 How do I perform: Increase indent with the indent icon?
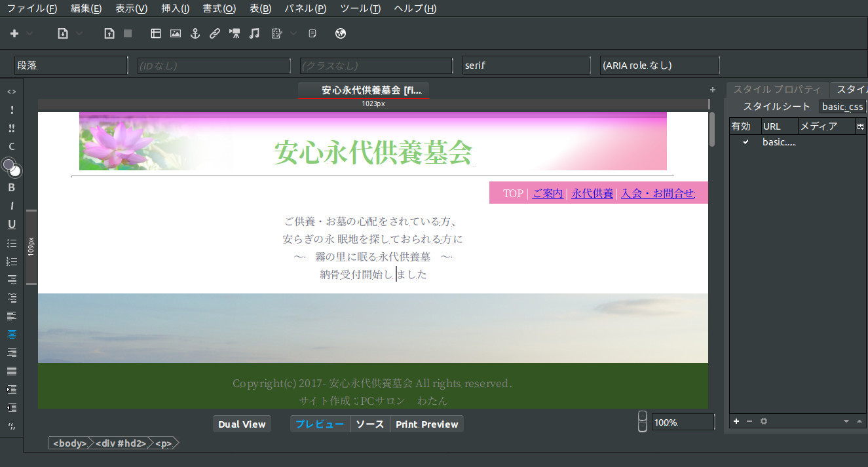(12, 389)
